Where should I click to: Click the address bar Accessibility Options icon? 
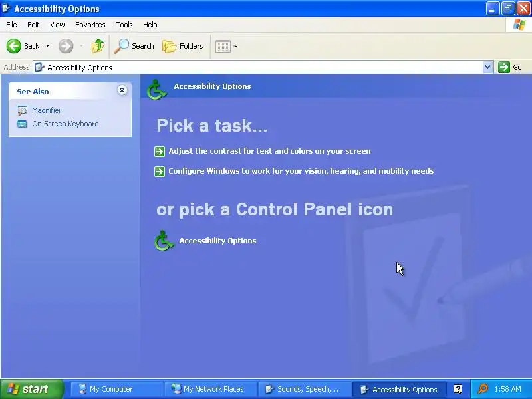(39, 68)
